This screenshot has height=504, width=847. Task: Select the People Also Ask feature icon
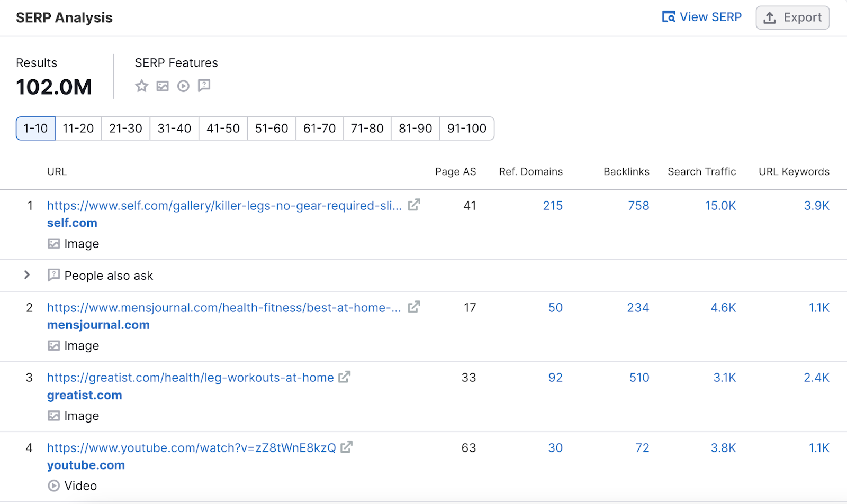pyautogui.click(x=204, y=86)
